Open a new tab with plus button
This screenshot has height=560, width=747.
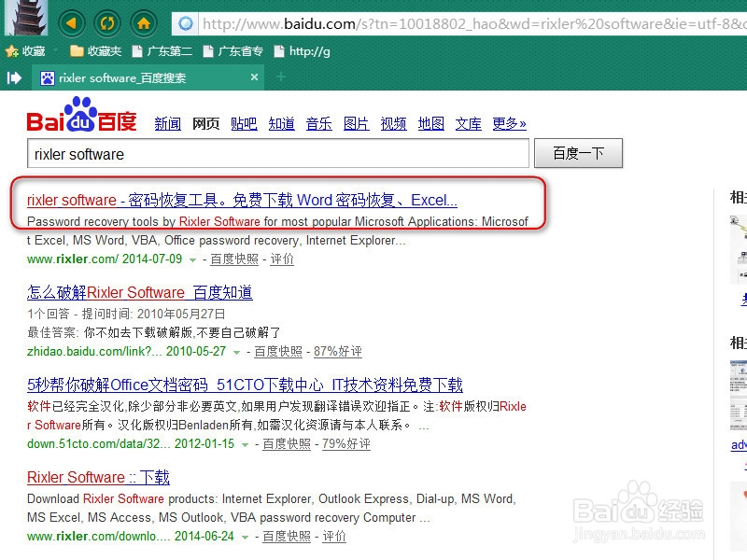pyautogui.click(x=281, y=77)
